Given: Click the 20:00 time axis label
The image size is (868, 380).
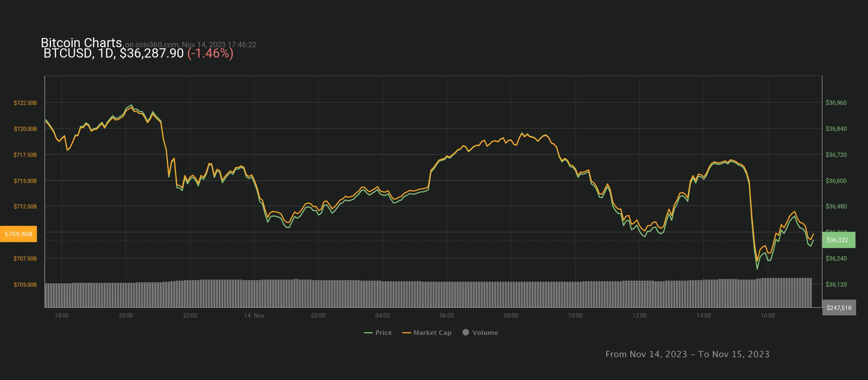Looking at the screenshot, I should [125, 315].
